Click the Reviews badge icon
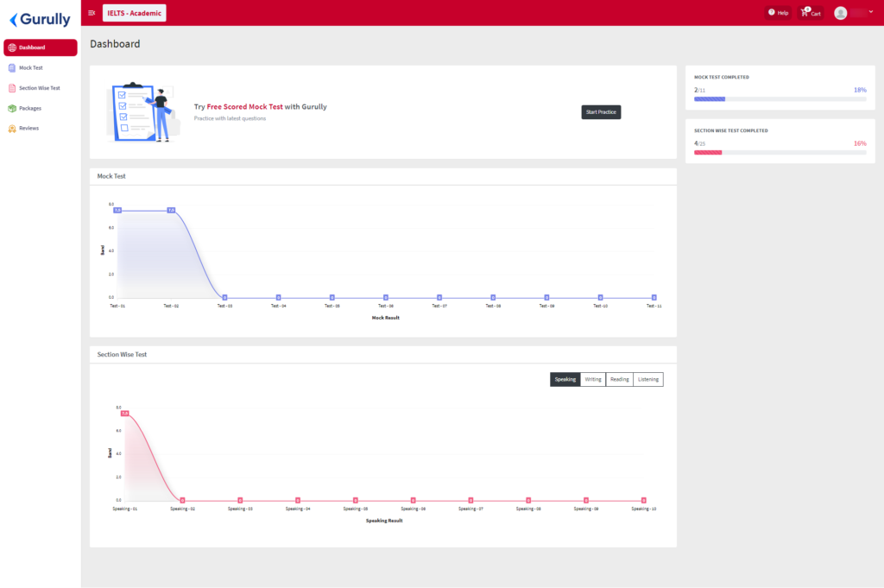884x588 pixels. [x=12, y=129]
